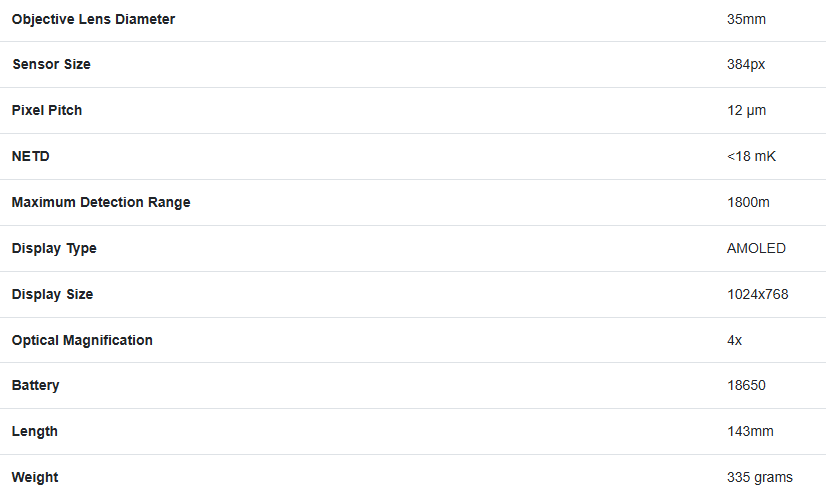Click the Battery row label
This screenshot has width=826, height=495.
35,385
